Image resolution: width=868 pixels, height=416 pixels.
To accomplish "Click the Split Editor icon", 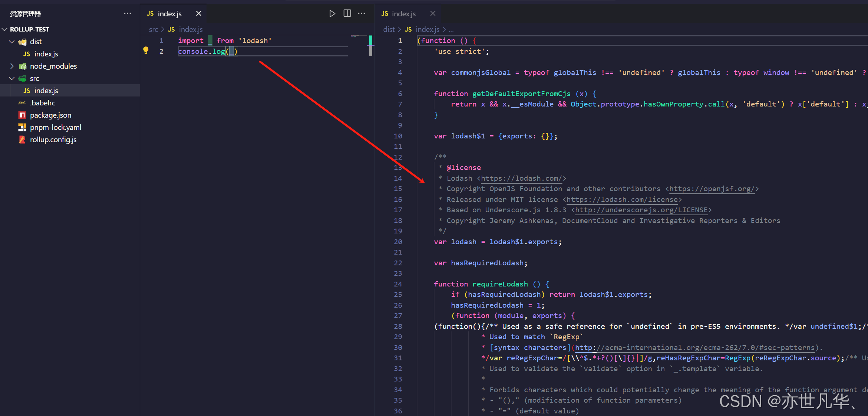I will click(x=347, y=14).
